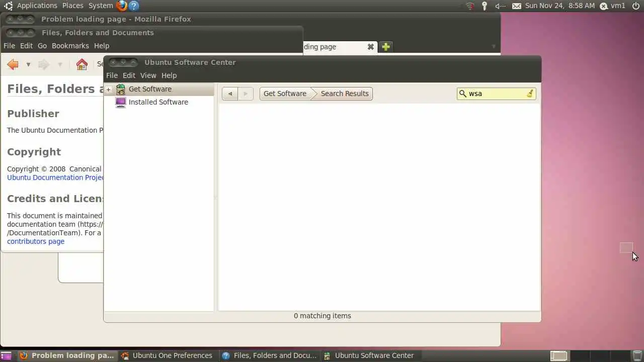Open a new Firefox tab with plus
The width and height of the screenshot is (644, 362).
[x=386, y=47]
